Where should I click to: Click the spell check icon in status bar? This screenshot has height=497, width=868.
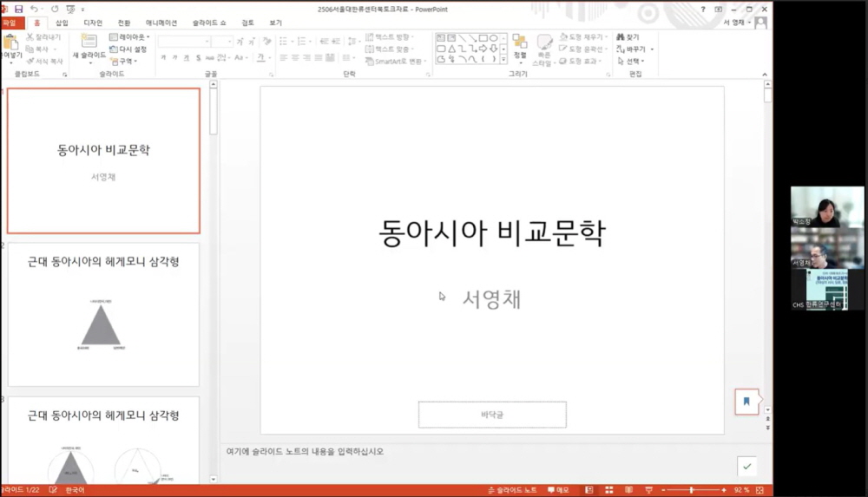coord(53,490)
